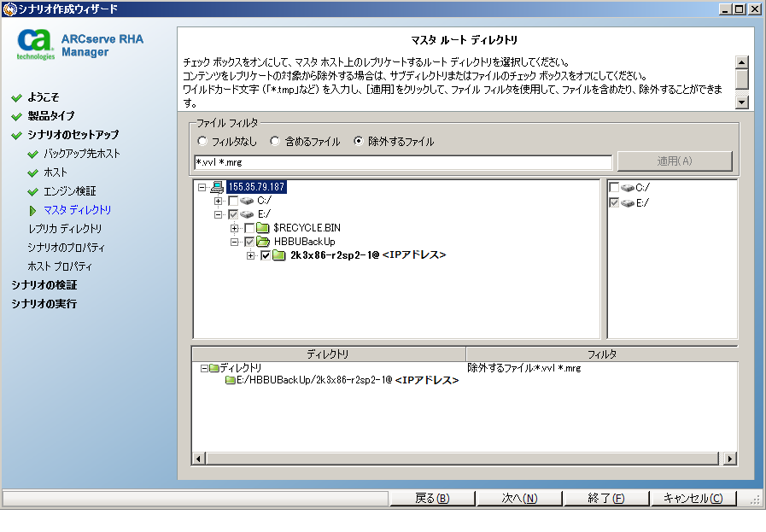
Task: Click description scrollbar up arrow
Action: (742, 62)
